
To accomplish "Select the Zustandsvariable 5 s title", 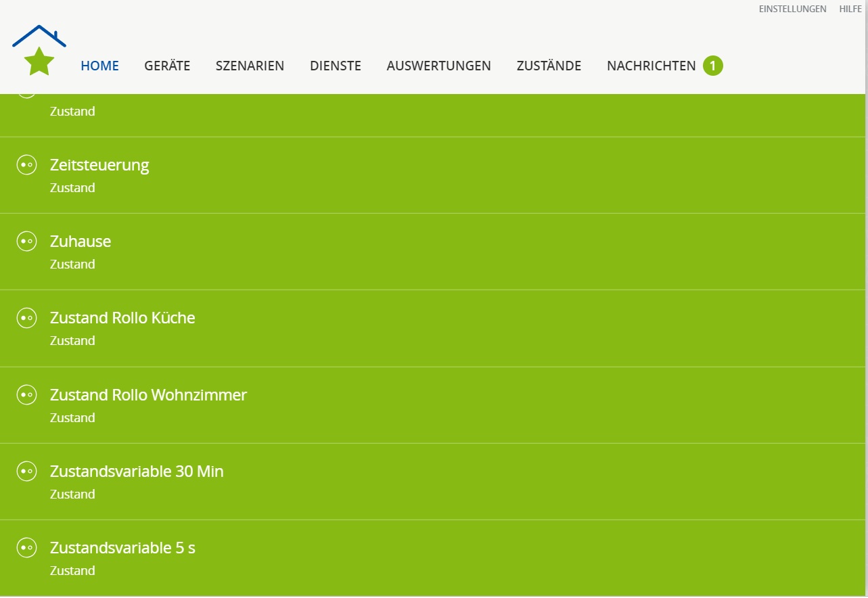I will pyautogui.click(x=122, y=548).
